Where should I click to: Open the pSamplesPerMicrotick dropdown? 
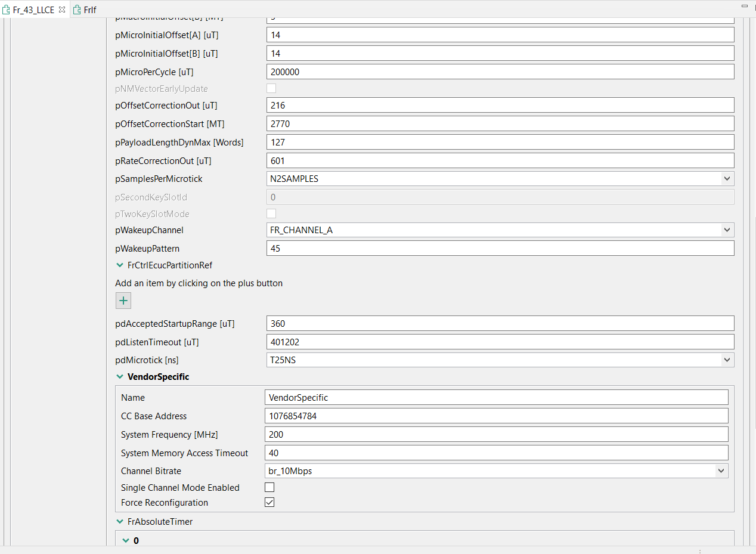tap(726, 178)
